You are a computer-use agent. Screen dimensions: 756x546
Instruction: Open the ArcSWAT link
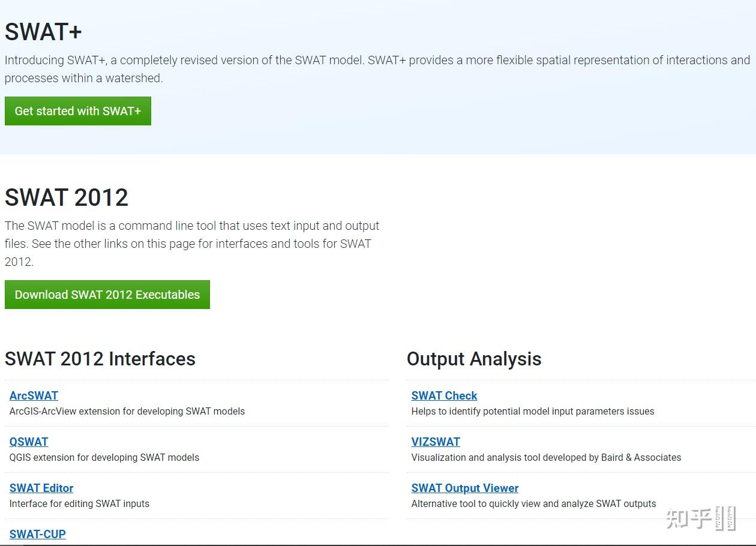(34, 395)
